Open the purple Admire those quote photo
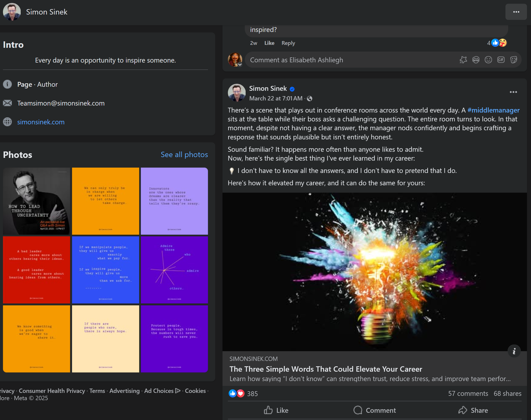The height and width of the screenshot is (420, 531). click(174, 270)
